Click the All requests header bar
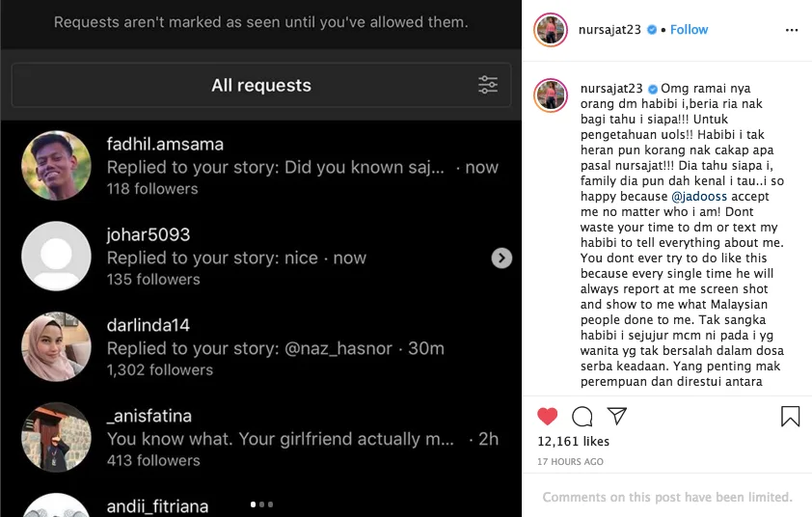Image resolution: width=812 pixels, height=517 pixels. [260, 85]
